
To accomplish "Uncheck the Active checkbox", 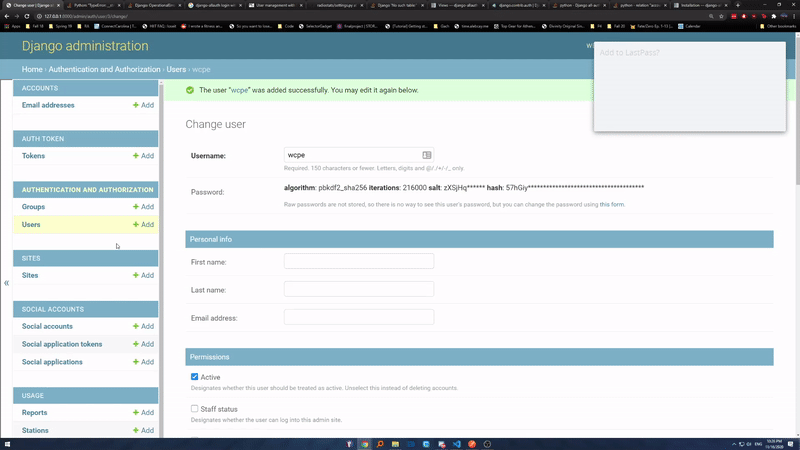I will coord(194,377).
